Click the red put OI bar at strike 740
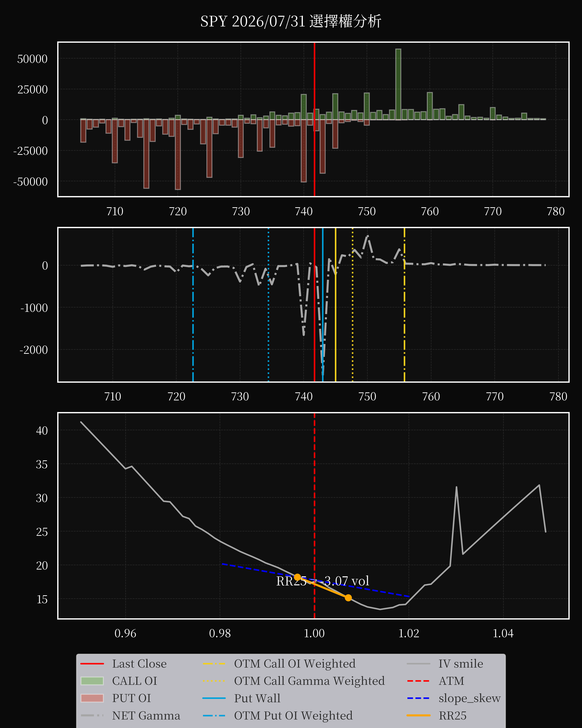This screenshot has height=728, width=582. click(304, 151)
